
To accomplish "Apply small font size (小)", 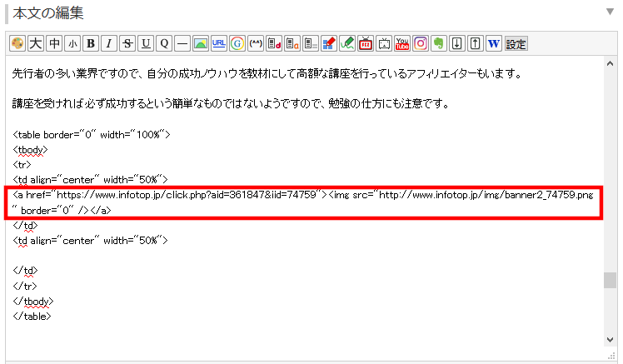I will (72, 43).
